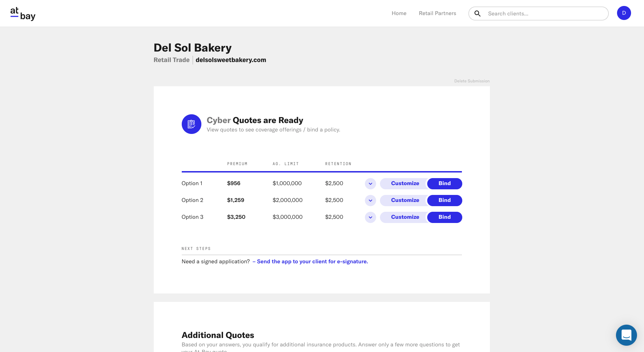Screen dimensions: 644x352
Task: Click the Option 2 row label
Action: (192, 200)
